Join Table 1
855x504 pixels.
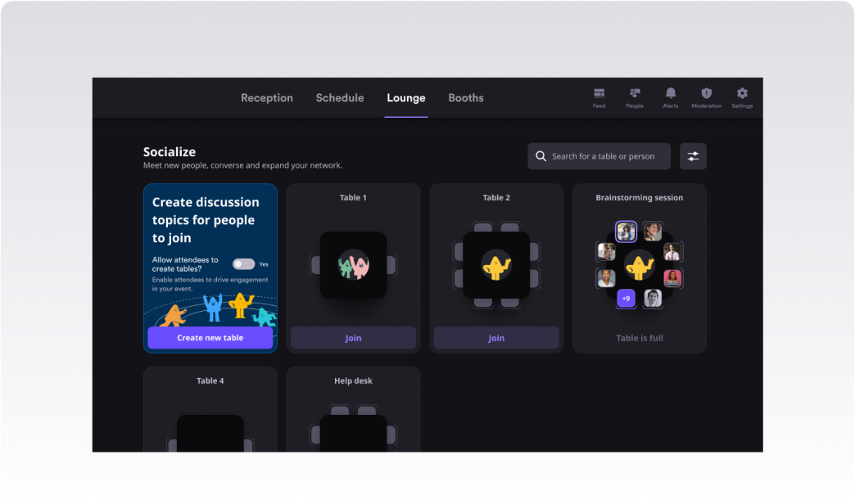coord(353,338)
